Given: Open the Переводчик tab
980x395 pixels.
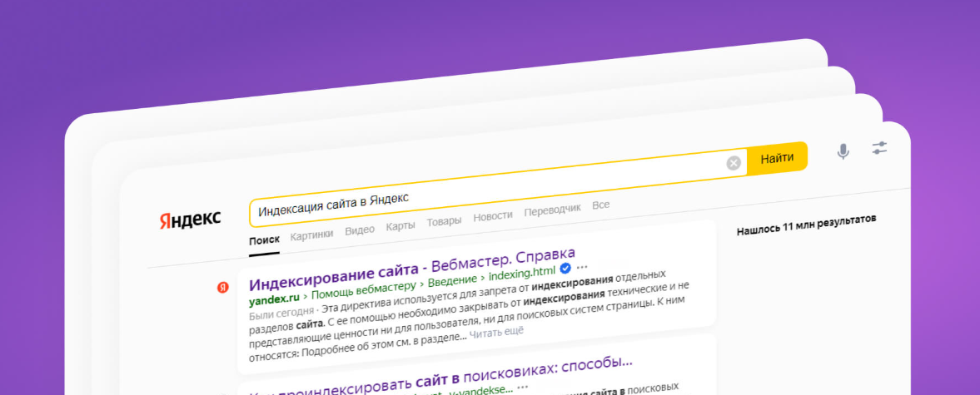Looking at the screenshot, I should [x=553, y=210].
